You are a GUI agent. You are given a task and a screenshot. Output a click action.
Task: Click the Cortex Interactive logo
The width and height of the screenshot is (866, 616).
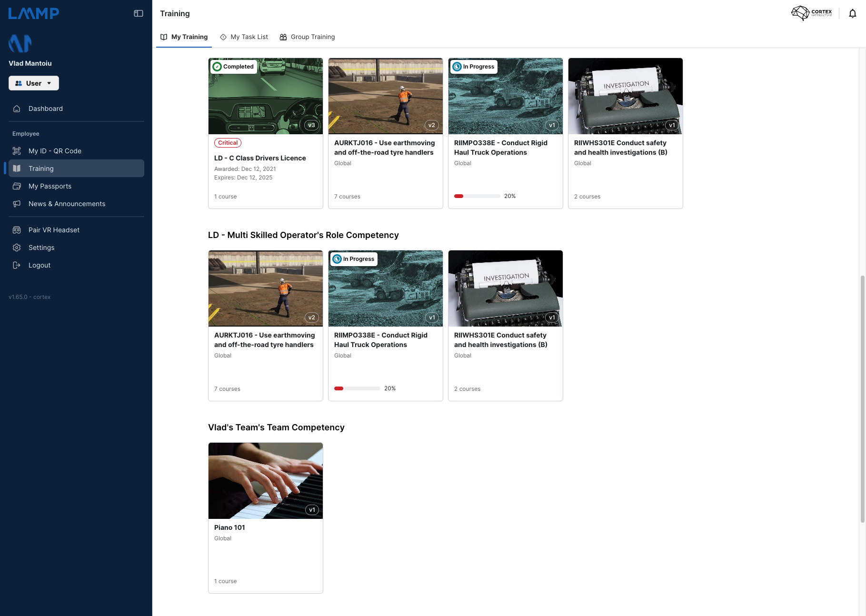[812, 13]
